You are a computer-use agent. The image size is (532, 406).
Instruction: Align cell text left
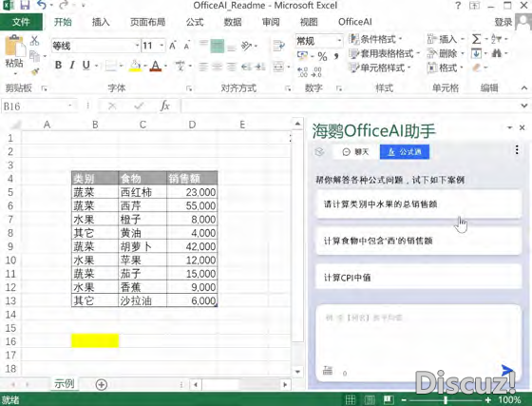point(203,67)
